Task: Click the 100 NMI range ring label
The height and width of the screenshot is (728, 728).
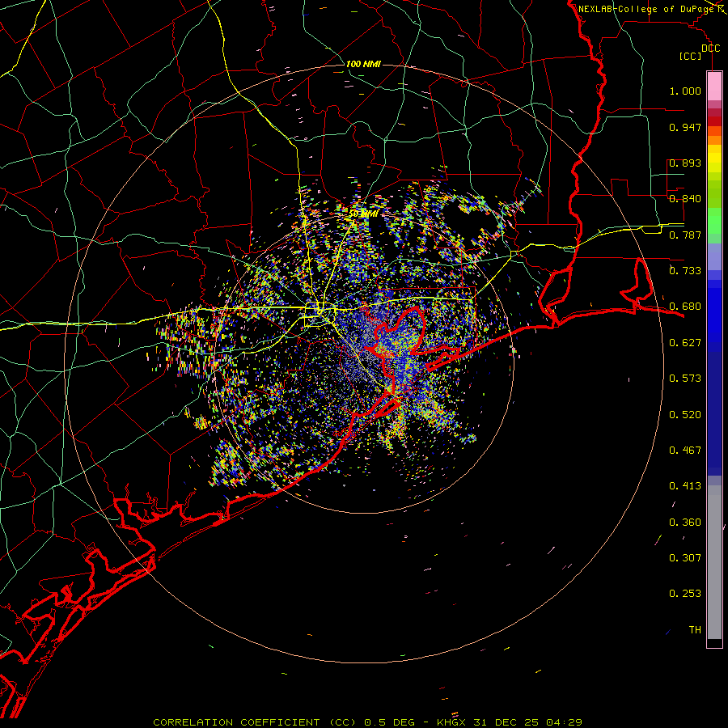Action: (363, 64)
